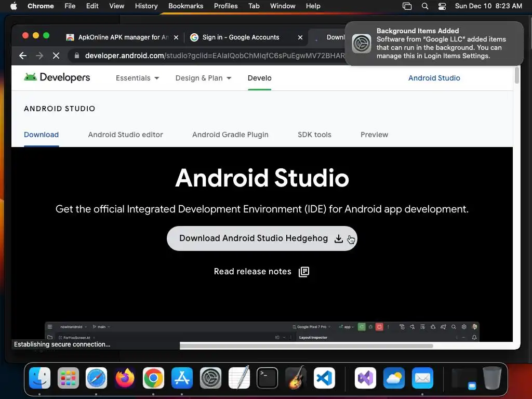Open Android Gradle Plugin tab
Screen dimensions: 532x399
[x=230, y=135]
